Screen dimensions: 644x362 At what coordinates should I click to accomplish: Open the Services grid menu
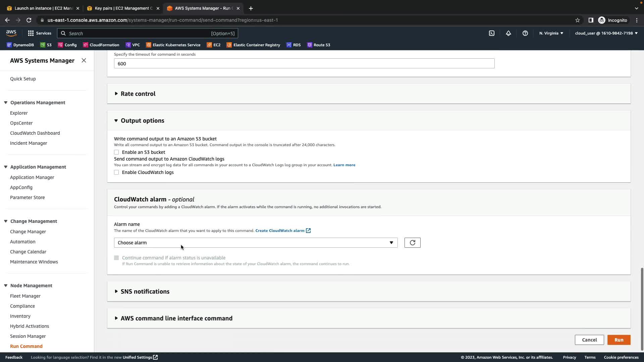point(39,33)
